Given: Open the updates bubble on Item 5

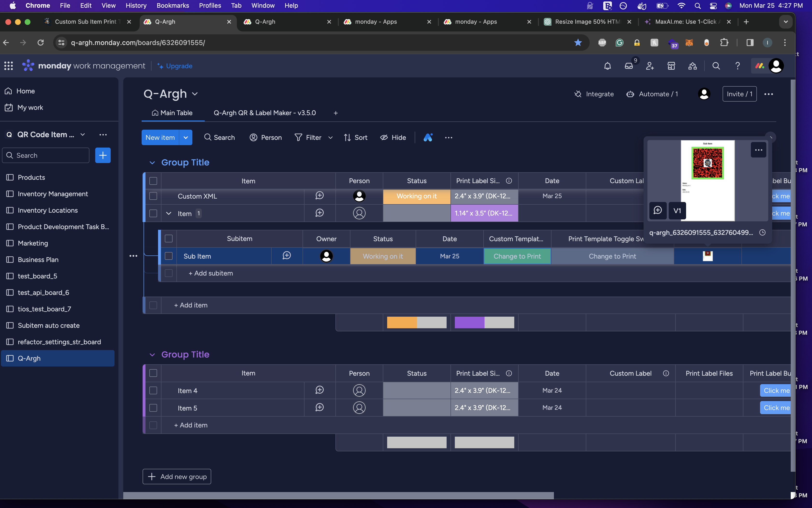Looking at the screenshot, I should point(319,408).
